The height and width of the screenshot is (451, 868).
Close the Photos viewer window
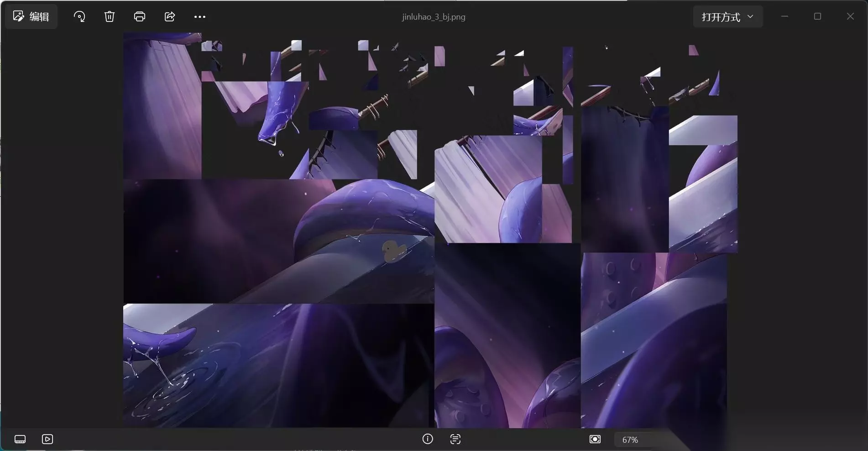850,16
